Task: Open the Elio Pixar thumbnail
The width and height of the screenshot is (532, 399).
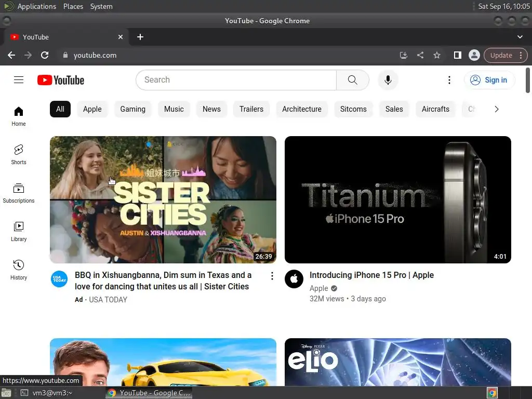Action: (397, 362)
